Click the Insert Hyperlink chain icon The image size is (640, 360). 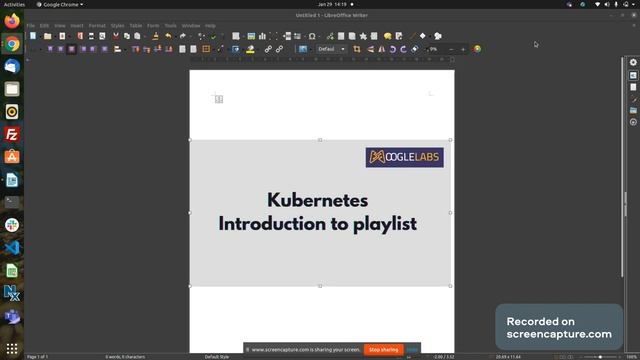(268, 49)
